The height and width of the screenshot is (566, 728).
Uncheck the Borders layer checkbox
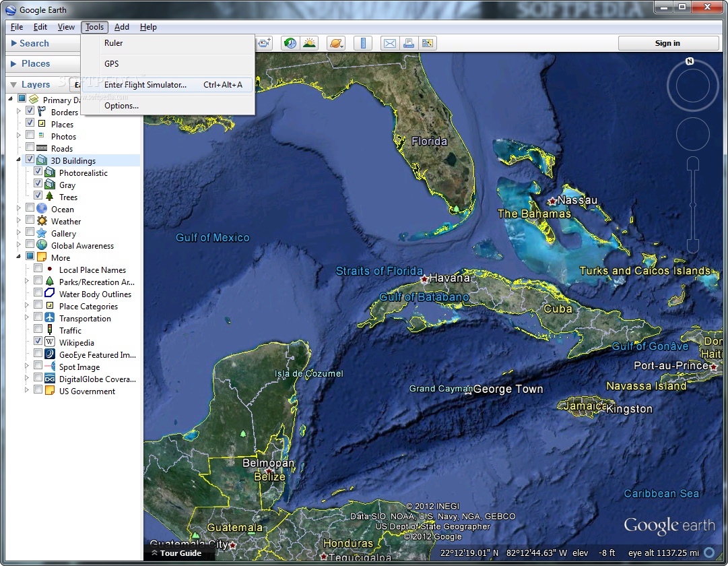coord(30,111)
